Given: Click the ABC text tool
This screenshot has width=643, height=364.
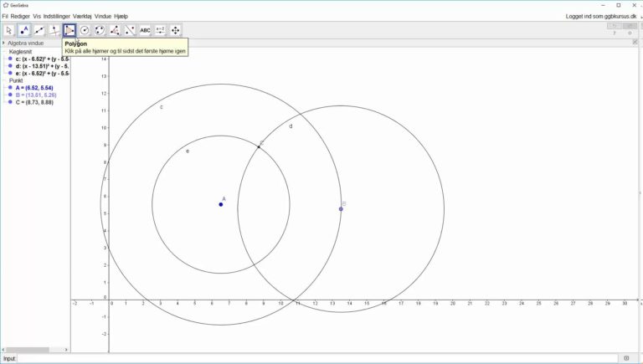Looking at the screenshot, I should pos(145,30).
